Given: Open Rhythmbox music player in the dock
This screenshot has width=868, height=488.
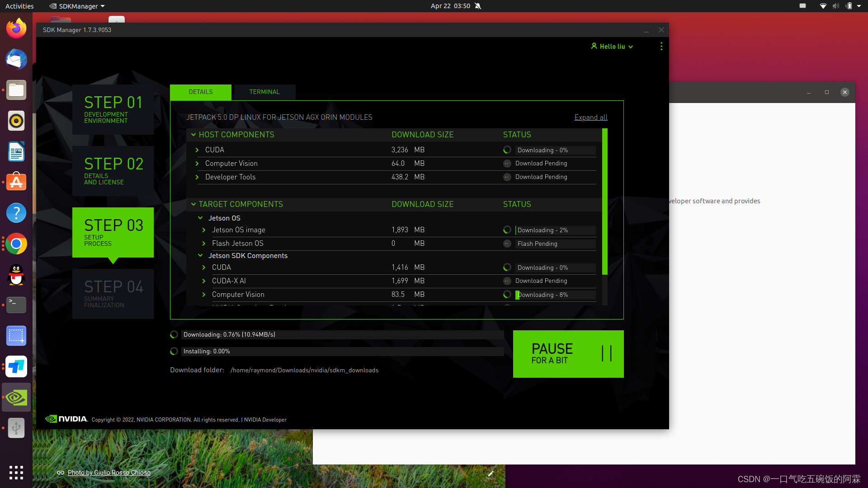Looking at the screenshot, I should tap(16, 121).
